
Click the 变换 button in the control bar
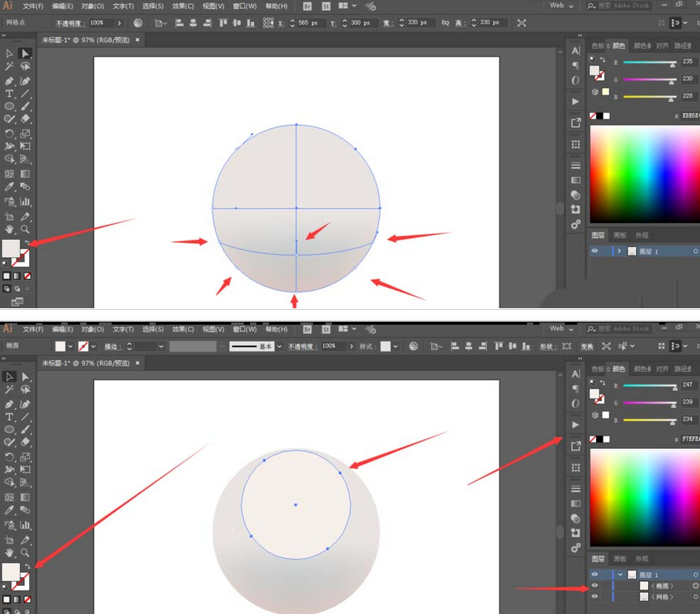click(587, 346)
